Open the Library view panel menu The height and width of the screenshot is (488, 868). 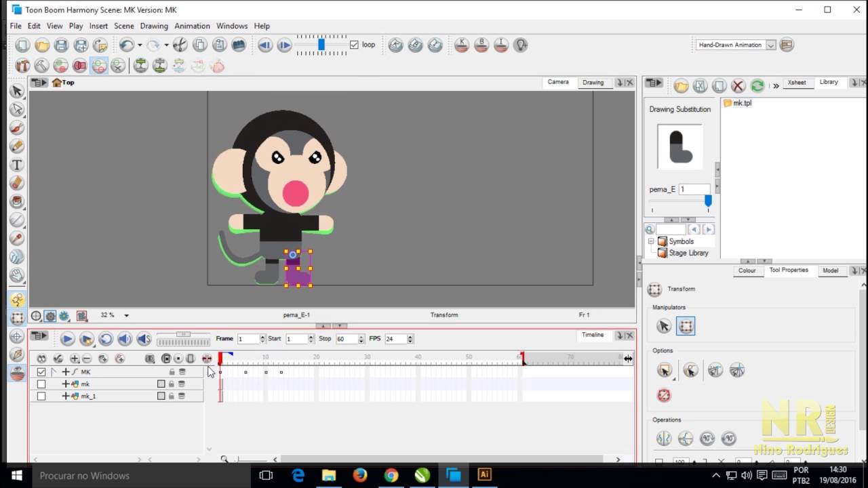[x=654, y=83]
